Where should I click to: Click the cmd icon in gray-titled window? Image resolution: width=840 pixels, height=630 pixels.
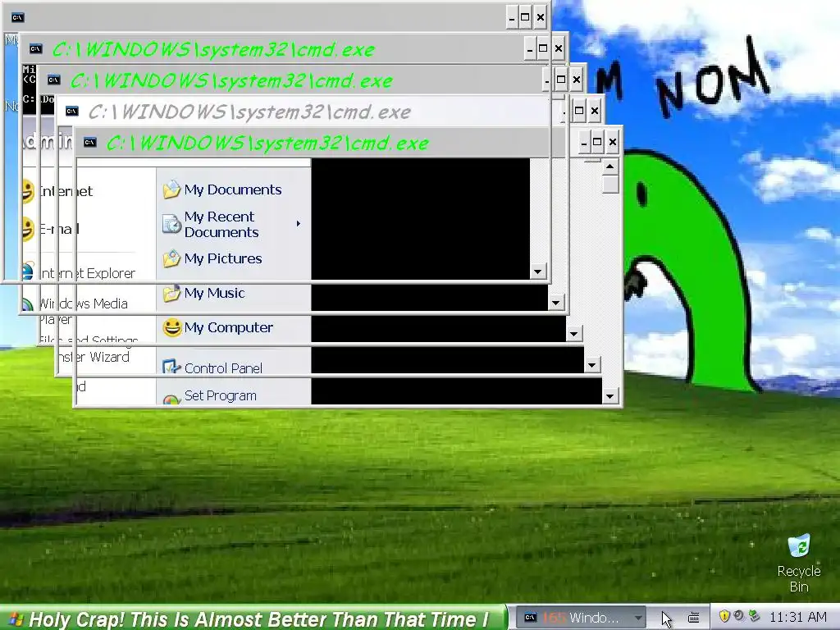72,111
